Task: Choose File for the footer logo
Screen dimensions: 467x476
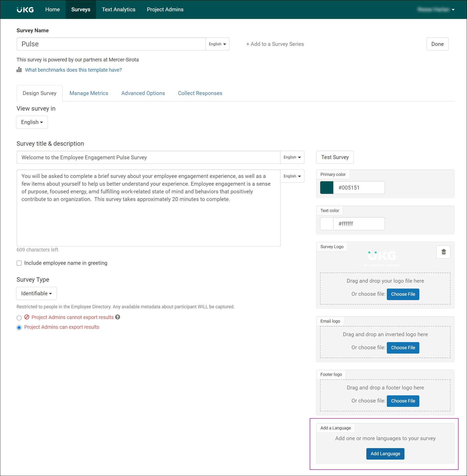Action: click(403, 401)
